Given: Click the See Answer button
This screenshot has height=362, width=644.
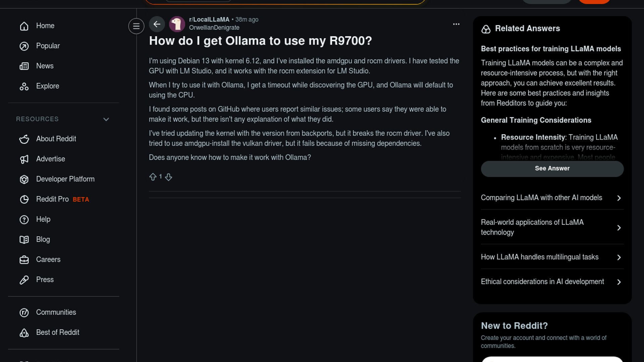Looking at the screenshot, I should [552, 169].
